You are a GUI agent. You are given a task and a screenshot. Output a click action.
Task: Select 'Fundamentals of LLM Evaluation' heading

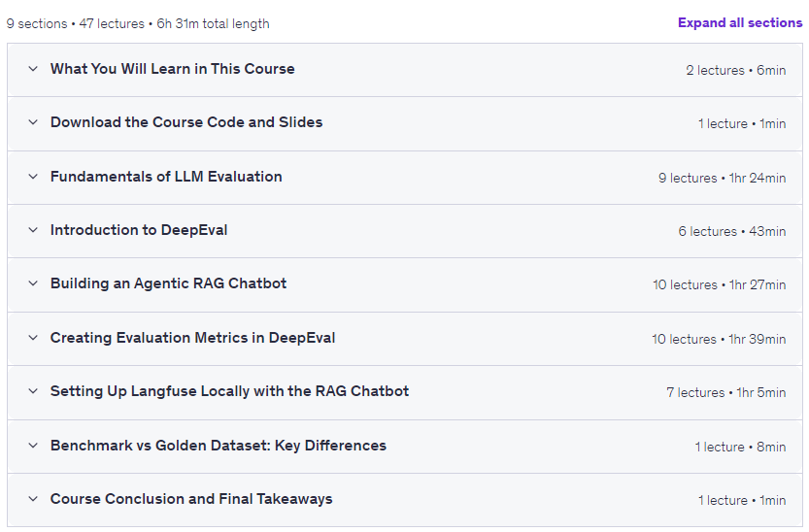(166, 177)
